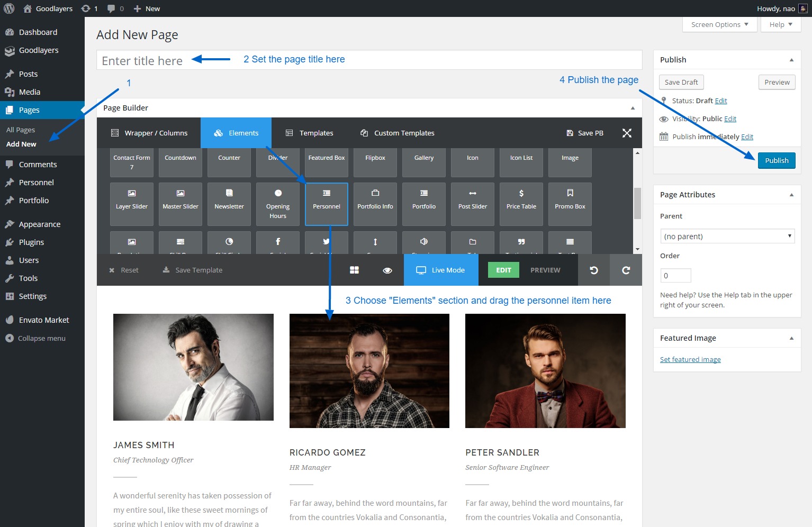Collapse the Featured Image panel
The height and width of the screenshot is (527, 812).
tap(791, 338)
